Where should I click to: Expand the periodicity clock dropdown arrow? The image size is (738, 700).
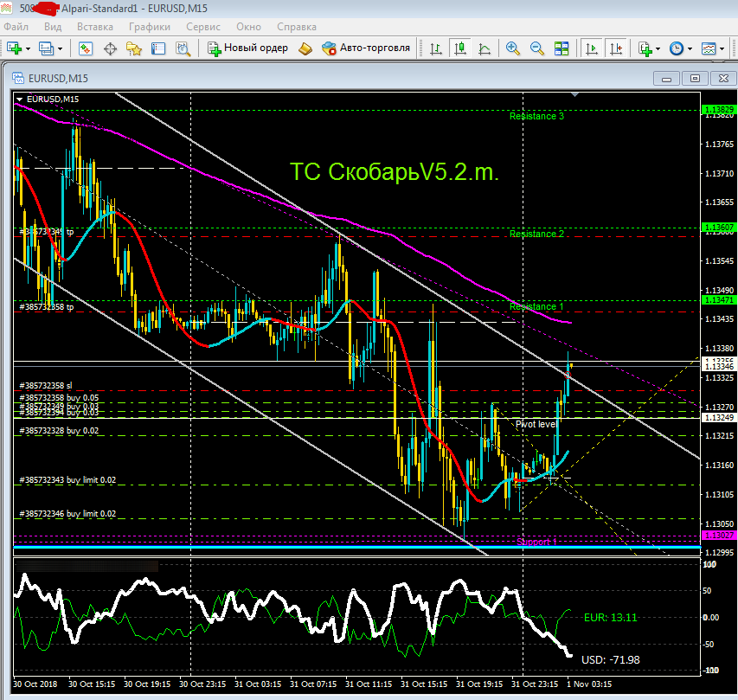pyautogui.click(x=690, y=49)
